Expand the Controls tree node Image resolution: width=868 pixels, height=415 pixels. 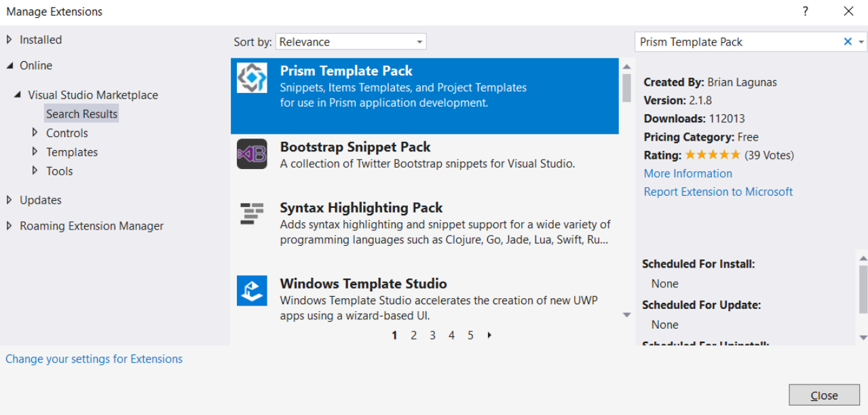click(35, 133)
